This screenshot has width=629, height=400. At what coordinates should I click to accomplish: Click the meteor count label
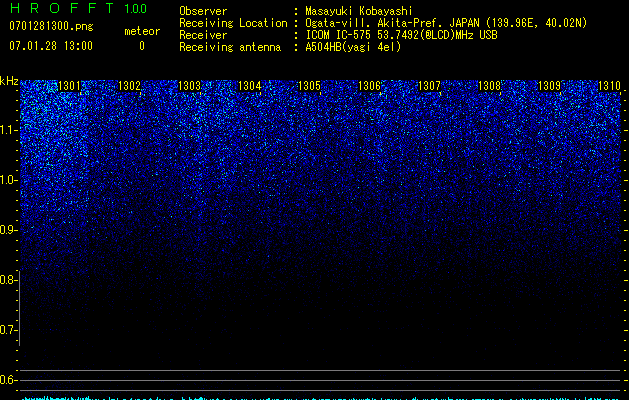tap(142, 31)
